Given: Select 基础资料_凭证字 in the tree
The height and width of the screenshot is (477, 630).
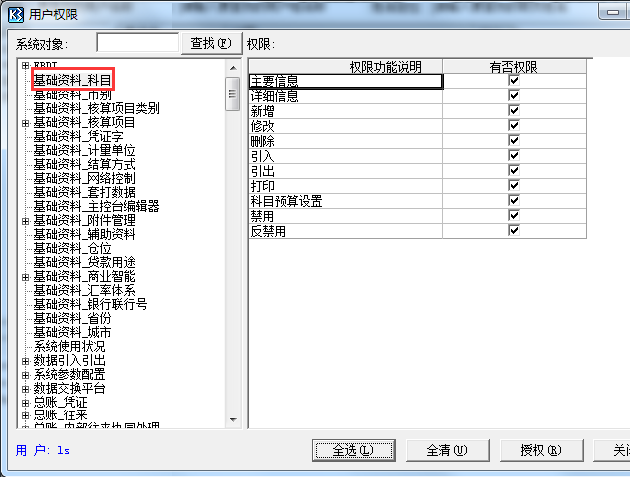Looking at the screenshot, I should pos(78,136).
